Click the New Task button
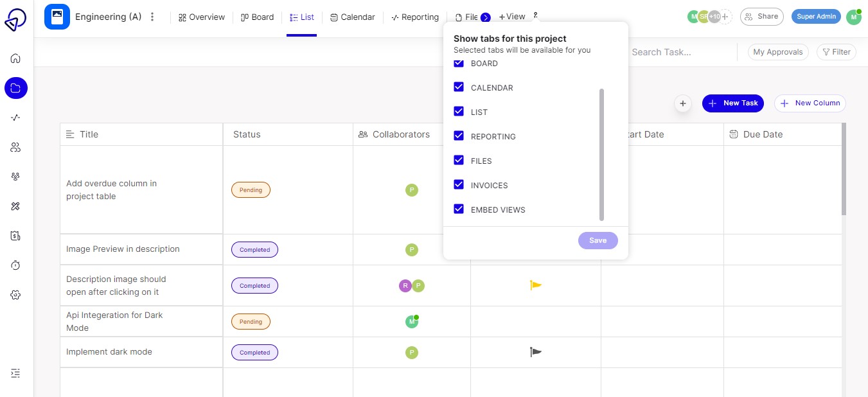Viewport: 868px width, 397px height. click(732, 103)
